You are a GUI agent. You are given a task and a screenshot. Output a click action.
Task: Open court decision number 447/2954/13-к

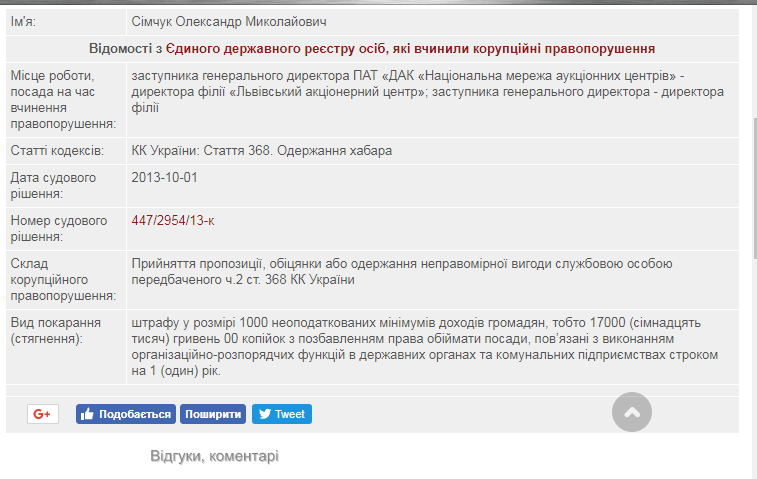173,221
